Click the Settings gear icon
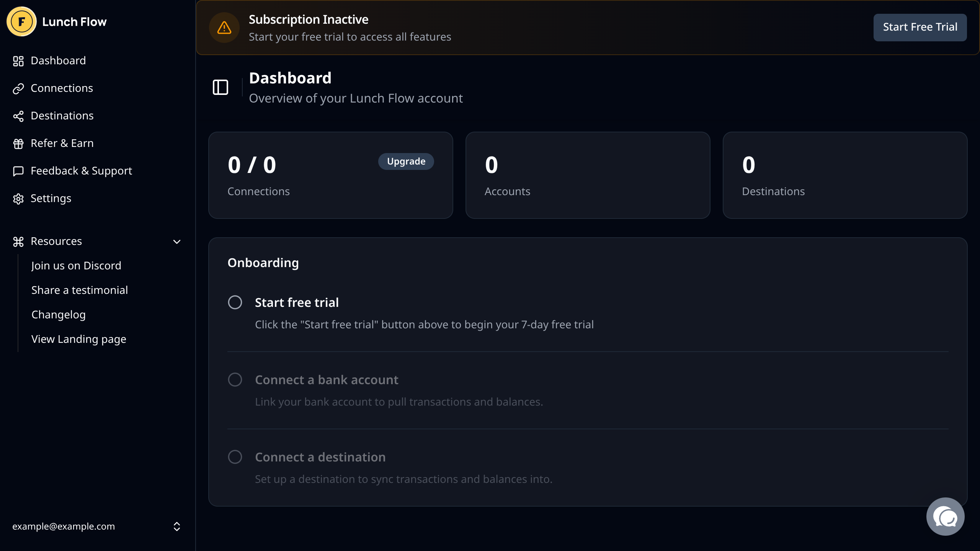The image size is (980, 551). click(x=18, y=199)
